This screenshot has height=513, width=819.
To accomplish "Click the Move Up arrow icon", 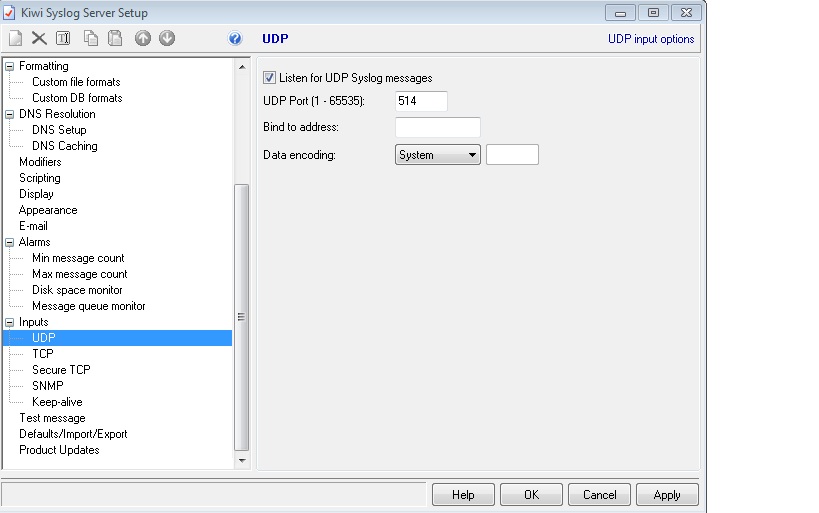I will tap(143, 38).
